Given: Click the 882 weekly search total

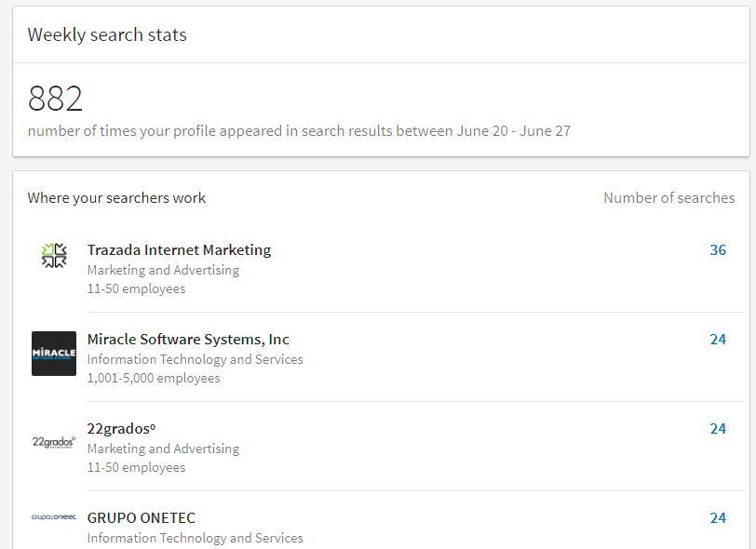Looking at the screenshot, I should coord(56,99).
